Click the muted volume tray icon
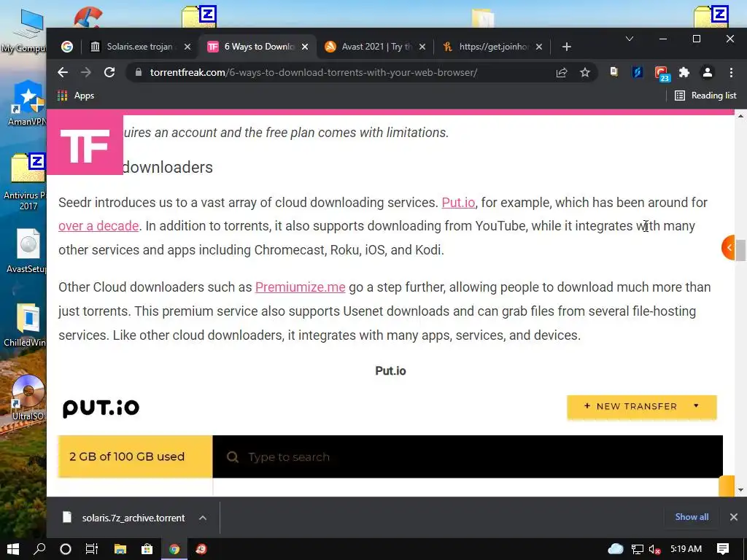Image resolution: width=747 pixels, height=560 pixels. coord(654,550)
